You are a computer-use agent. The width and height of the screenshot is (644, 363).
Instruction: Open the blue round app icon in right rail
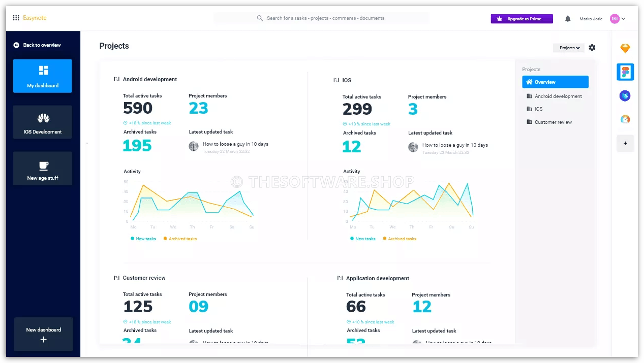625,95
